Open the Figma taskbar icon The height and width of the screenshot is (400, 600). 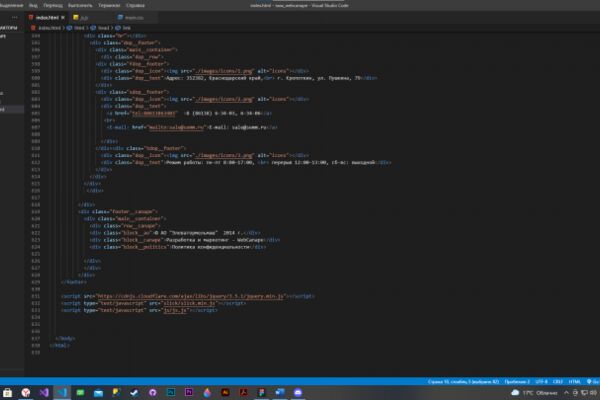[x=262, y=392]
